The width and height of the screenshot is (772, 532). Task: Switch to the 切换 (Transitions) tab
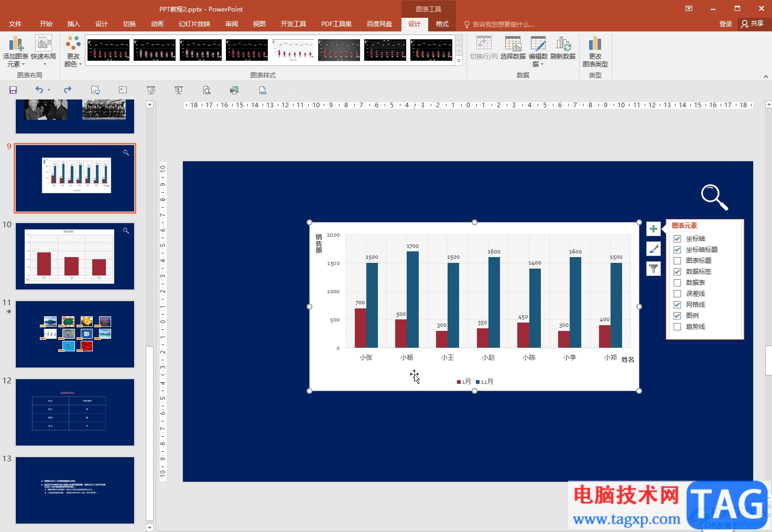129,24
